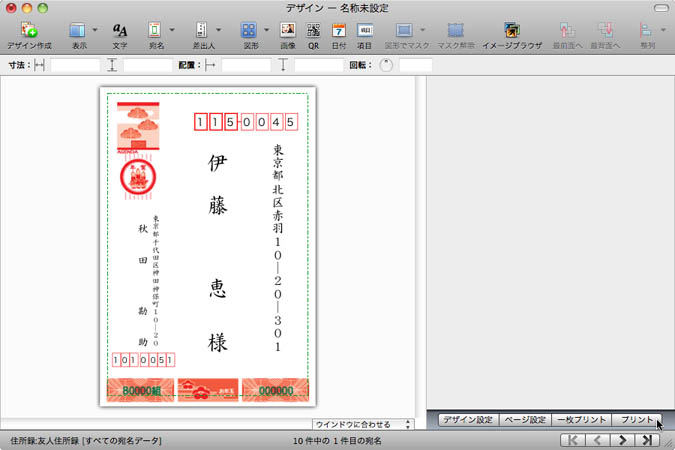Switch to the ページ設定 tab
Viewport: 675px width, 450px height.
pyautogui.click(x=525, y=421)
